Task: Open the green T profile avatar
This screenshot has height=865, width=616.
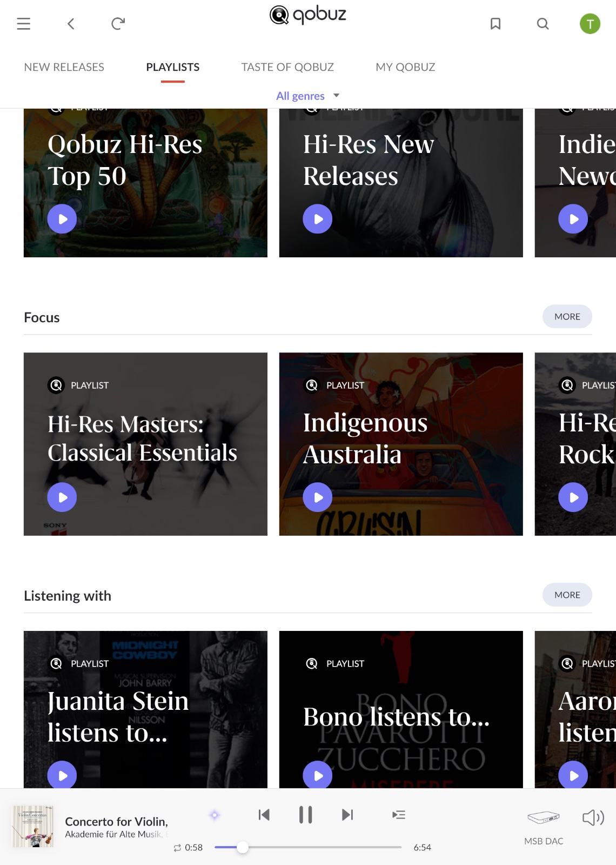Action: coord(590,24)
